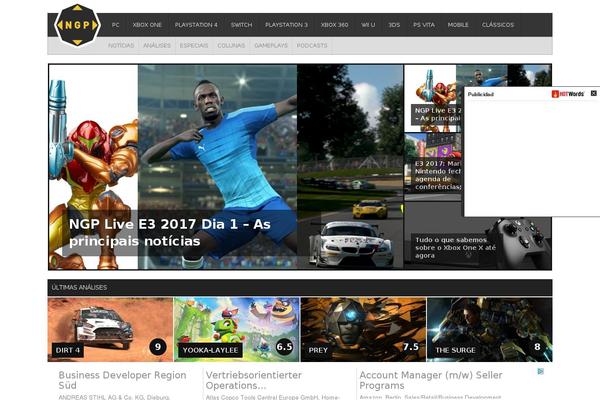Viewport: 600px width, 400px height.
Task: Go to GAMEPLAYS page
Action: [x=271, y=46]
